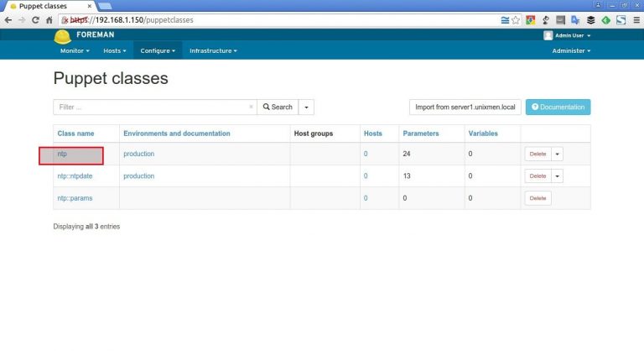
Task: Click the address bar URL
Action: click(132, 20)
